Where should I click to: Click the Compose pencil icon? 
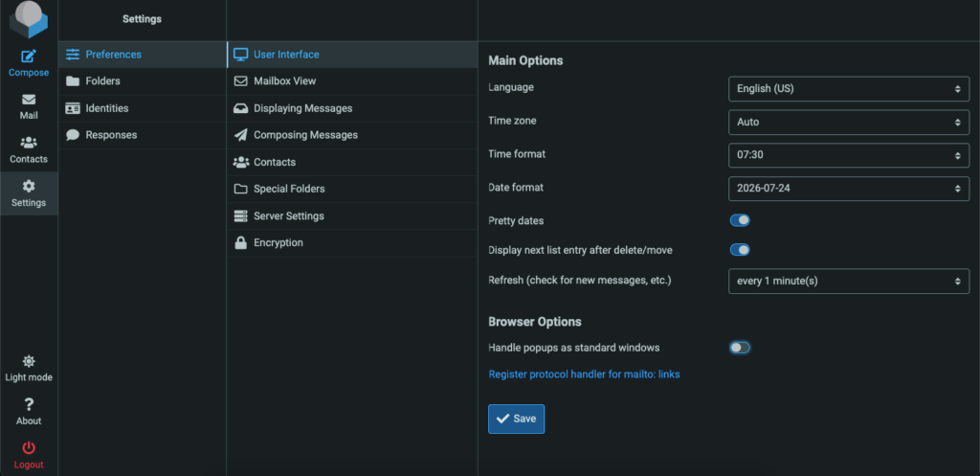coord(29,57)
